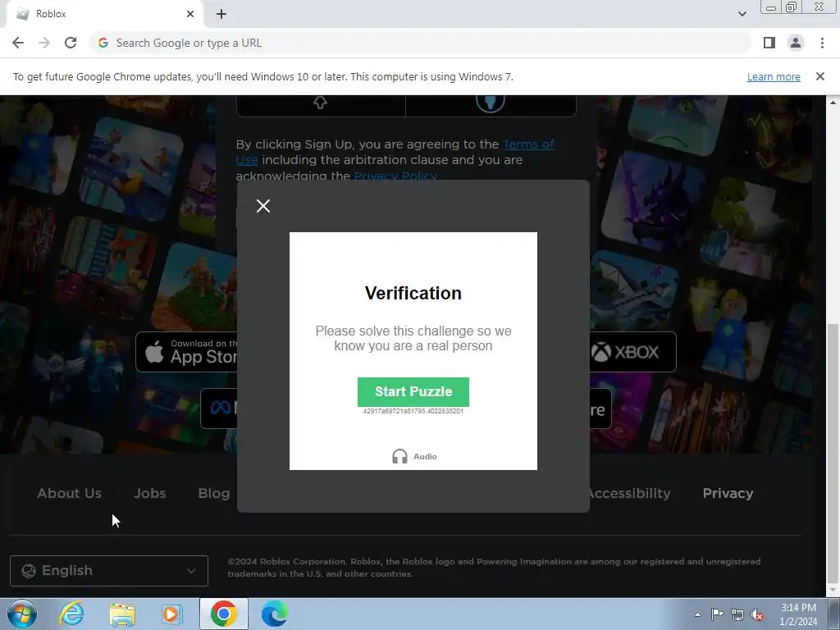Click the Xbox badge
Viewport: 840px width, 630px height.
point(632,352)
